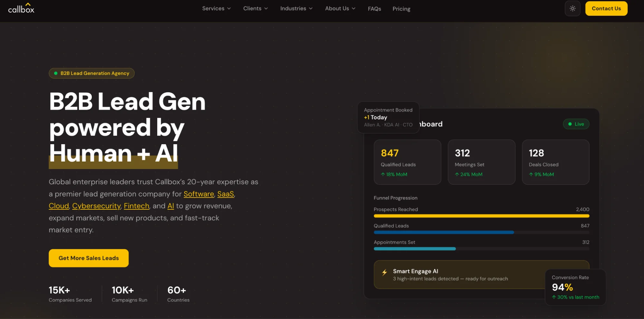Expand the Services dropdown chevron

point(229,9)
